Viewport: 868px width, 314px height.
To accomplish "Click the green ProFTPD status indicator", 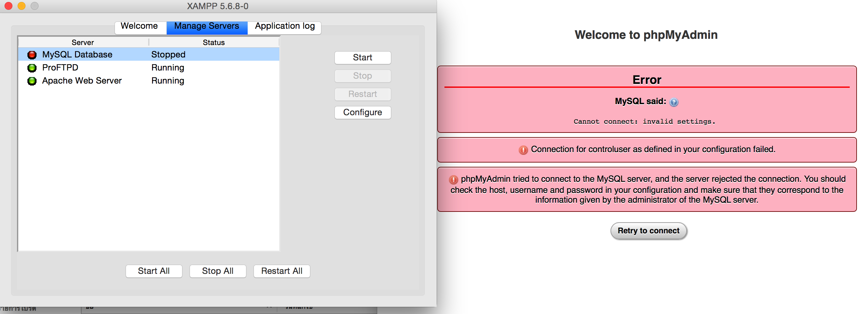I will (x=32, y=68).
